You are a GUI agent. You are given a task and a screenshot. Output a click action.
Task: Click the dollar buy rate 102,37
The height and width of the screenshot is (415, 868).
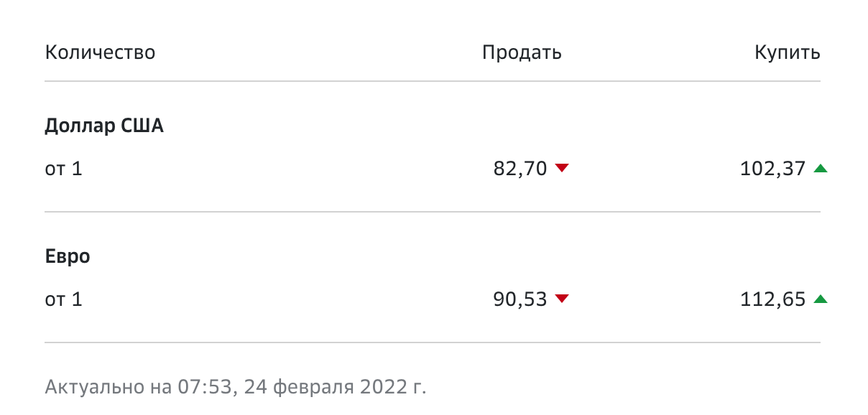773,169
